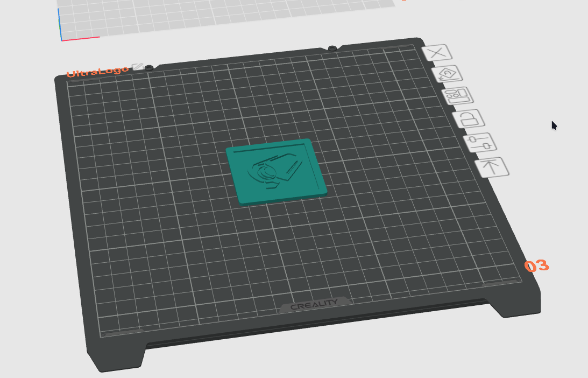Select the teal logo model on plate
Screen dimensions: 588x378
tap(277, 171)
